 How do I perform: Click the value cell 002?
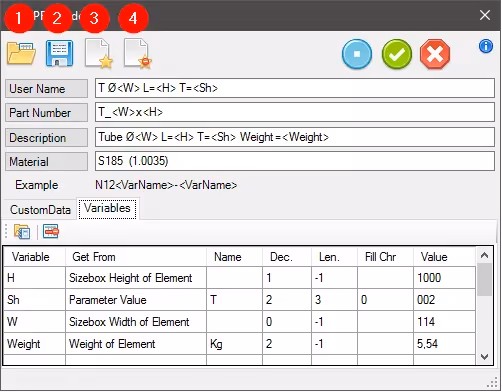[445, 300]
